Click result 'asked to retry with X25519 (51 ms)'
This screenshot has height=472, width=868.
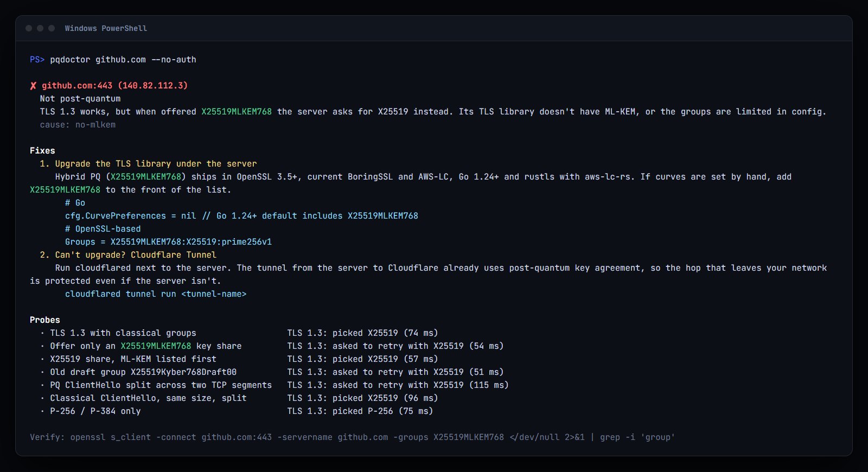click(x=418, y=372)
